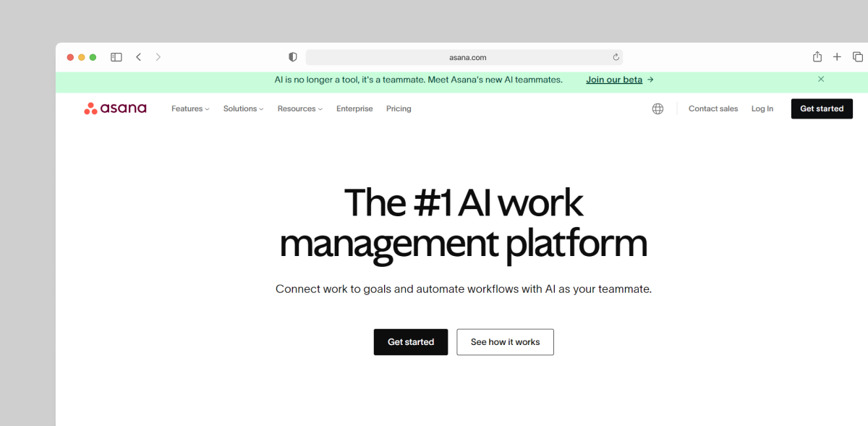Viewport: 868px width, 426px height.
Task: Go back with browser back arrow
Action: tap(138, 57)
